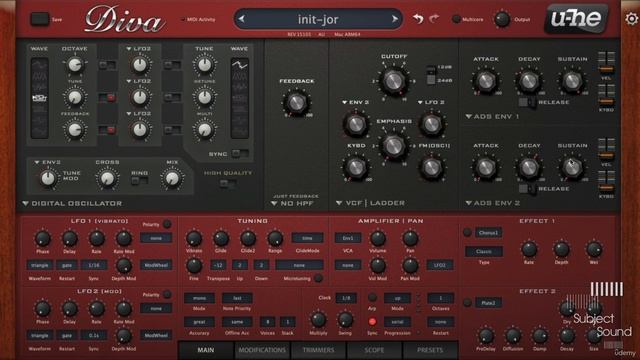
Task: Toggle the 12dB/24dB filter slope switch
Action: pos(431,75)
